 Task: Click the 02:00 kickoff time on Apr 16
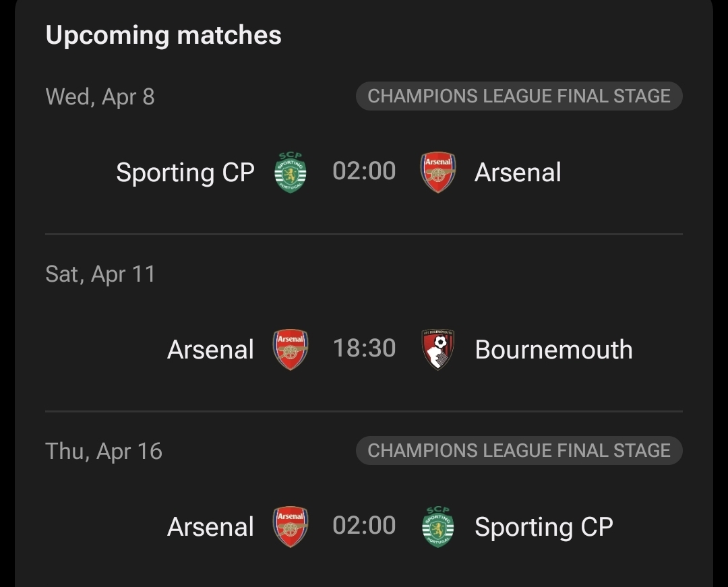(x=364, y=526)
